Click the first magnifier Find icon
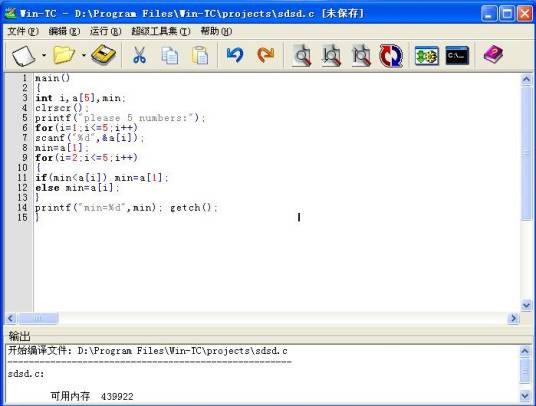The width and height of the screenshot is (536, 406). [x=302, y=55]
